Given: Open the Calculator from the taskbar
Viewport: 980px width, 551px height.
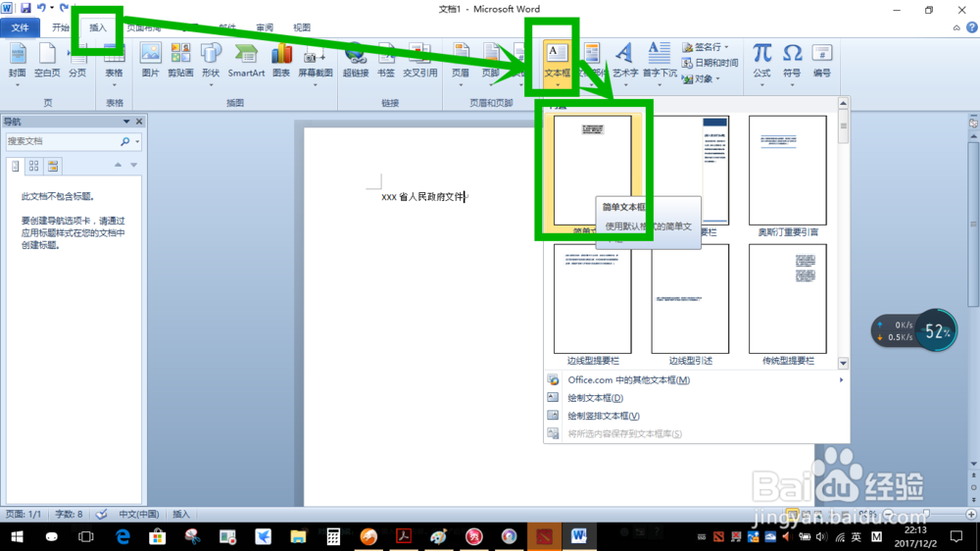Looking at the screenshot, I should coord(333,536).
